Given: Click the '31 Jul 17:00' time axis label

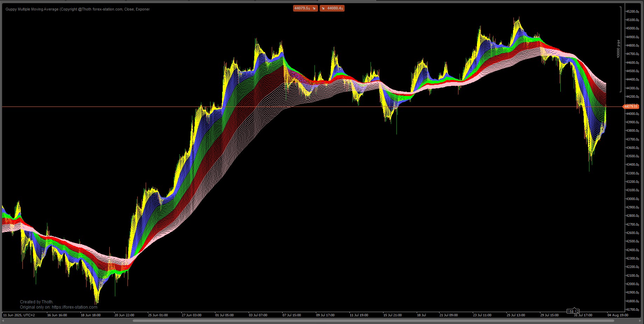Looking at the screenshot, I should click(x=583, y=315).
